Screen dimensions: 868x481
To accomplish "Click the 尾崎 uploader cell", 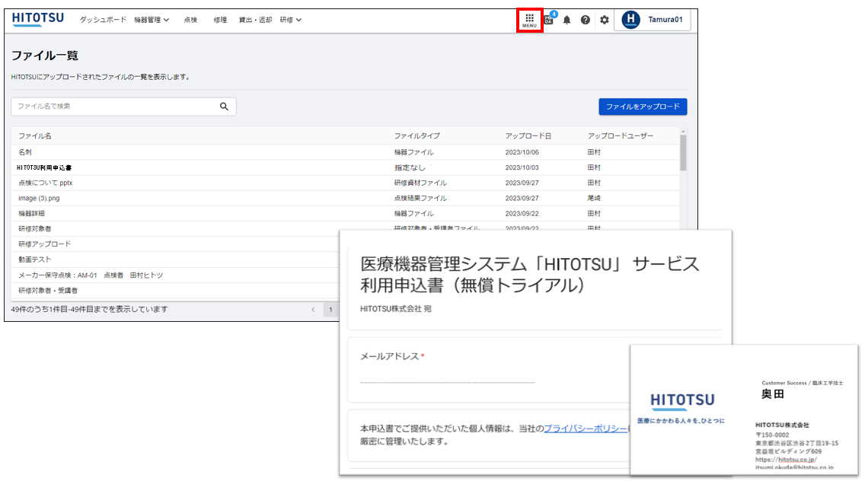I will coord(593,198).
